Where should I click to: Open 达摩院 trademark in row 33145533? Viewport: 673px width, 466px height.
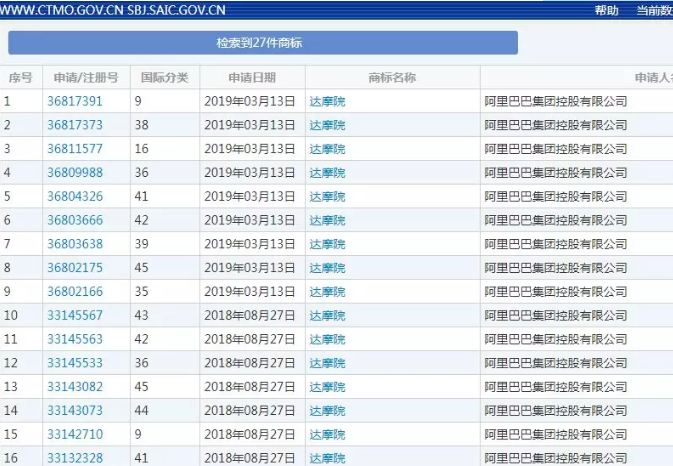coord(327,363)
